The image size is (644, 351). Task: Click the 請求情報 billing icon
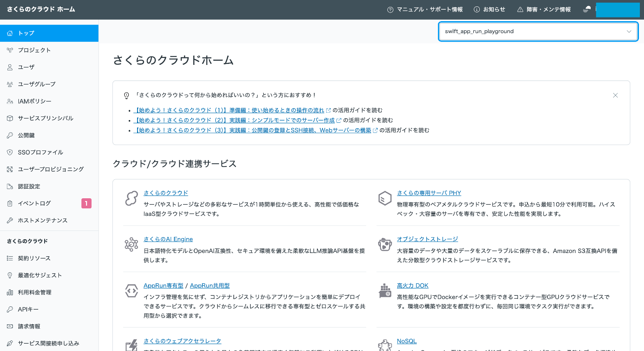click(10, 326)
